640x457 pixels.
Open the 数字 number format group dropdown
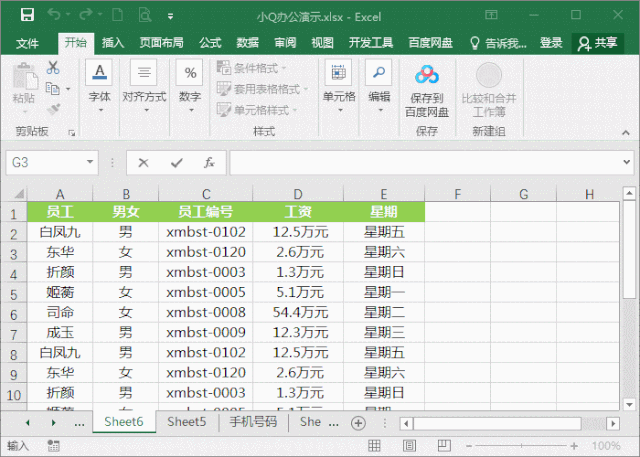(190, 87)
